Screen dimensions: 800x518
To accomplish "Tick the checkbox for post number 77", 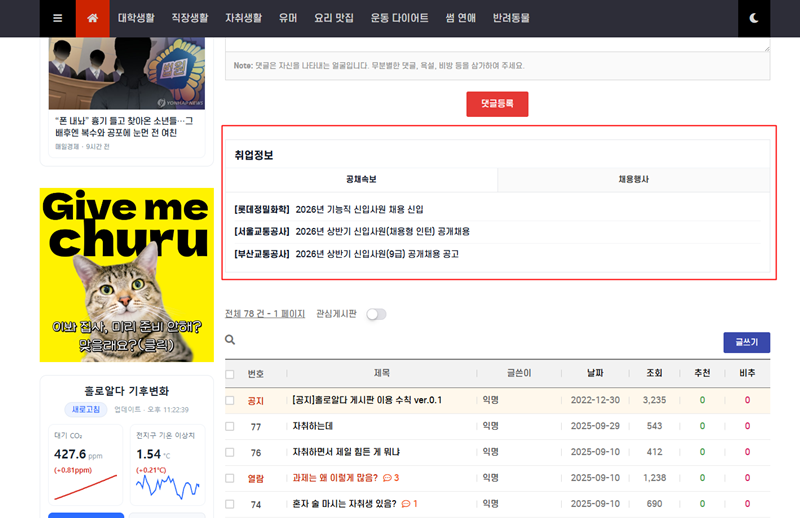I will click(x=230, y=426).
